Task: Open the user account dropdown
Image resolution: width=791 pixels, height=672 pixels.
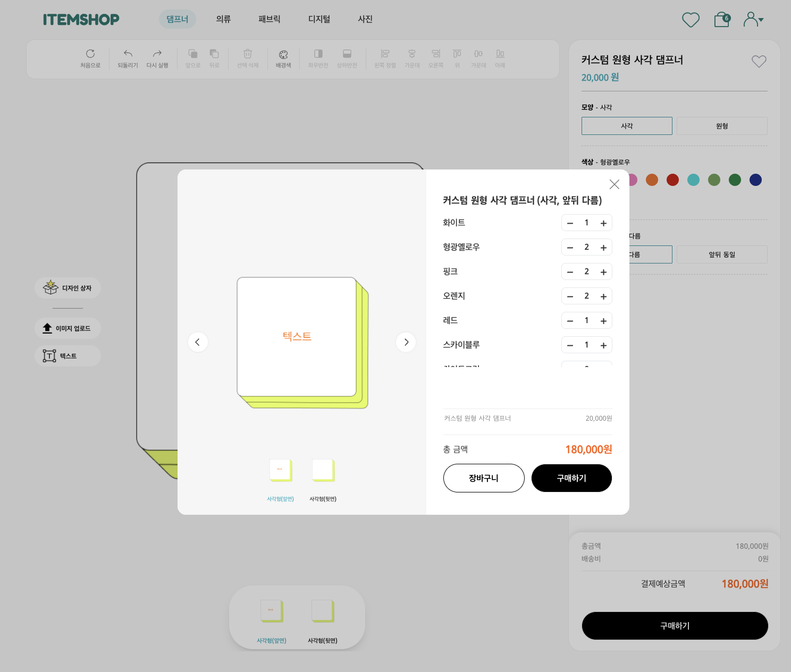Action: coord(753,20)
